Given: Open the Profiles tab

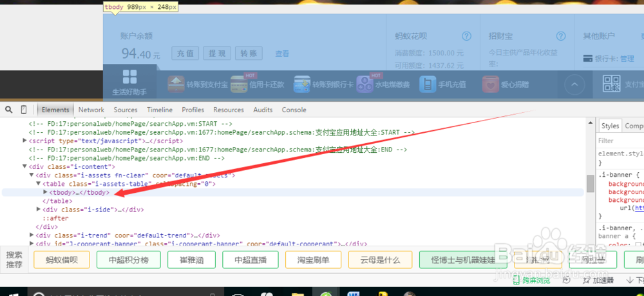Looking at the screenshot, I should click(x=193, y=110).
